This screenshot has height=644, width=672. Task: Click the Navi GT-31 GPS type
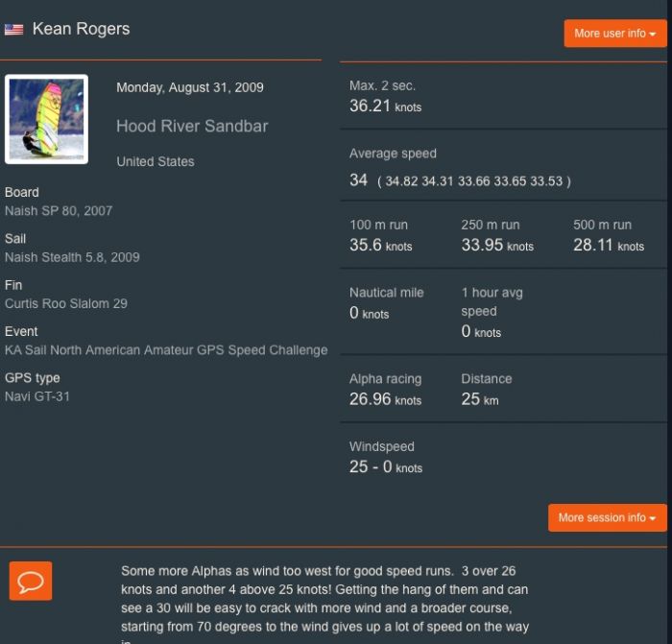[37, 396]
